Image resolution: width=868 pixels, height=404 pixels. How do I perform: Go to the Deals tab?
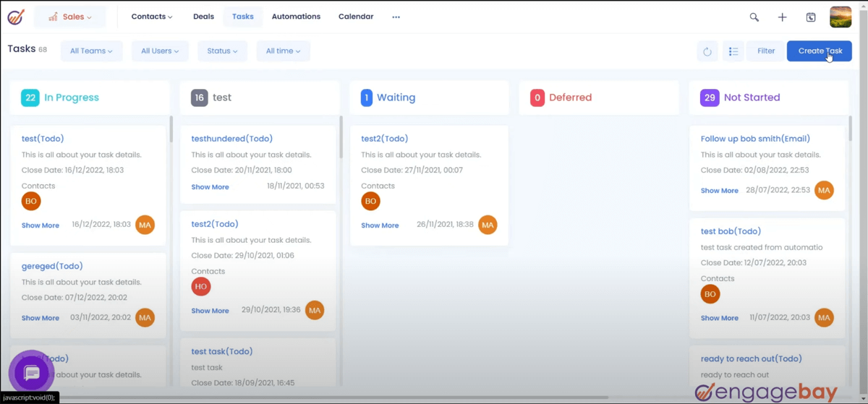click(x=203, y=17)
